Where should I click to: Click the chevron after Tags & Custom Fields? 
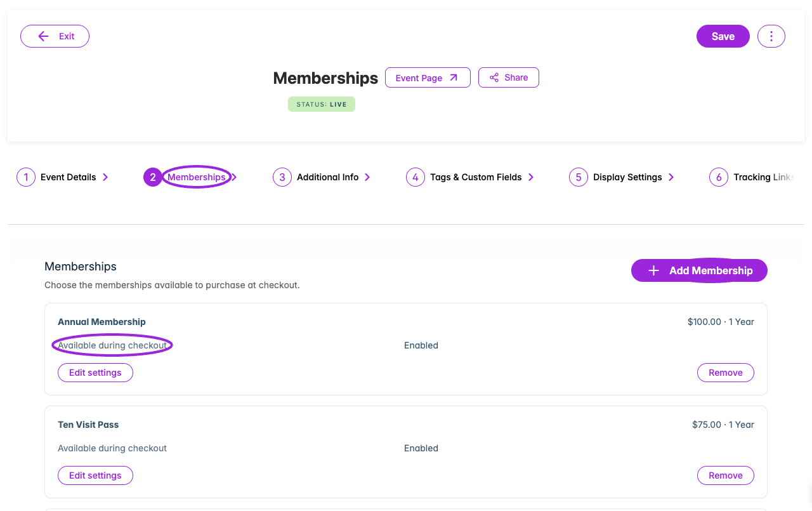(x=531, y=177)
